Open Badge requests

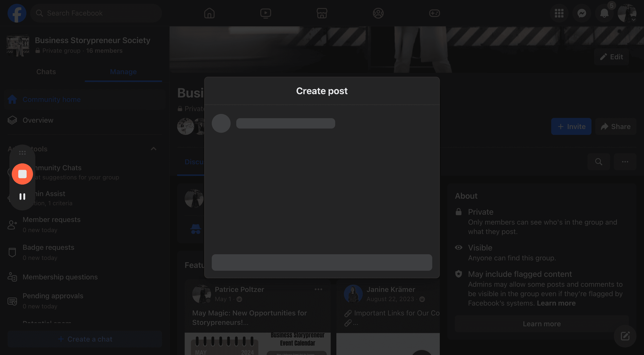(x=85, y=252)
